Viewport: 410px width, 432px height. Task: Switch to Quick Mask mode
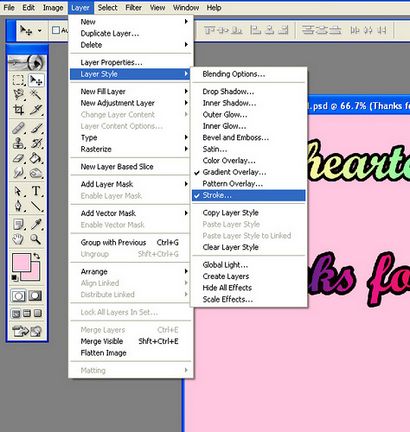35,296
